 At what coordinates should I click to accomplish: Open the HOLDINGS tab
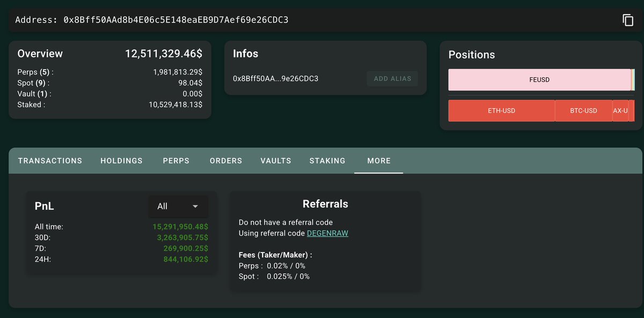coord(121,161)
